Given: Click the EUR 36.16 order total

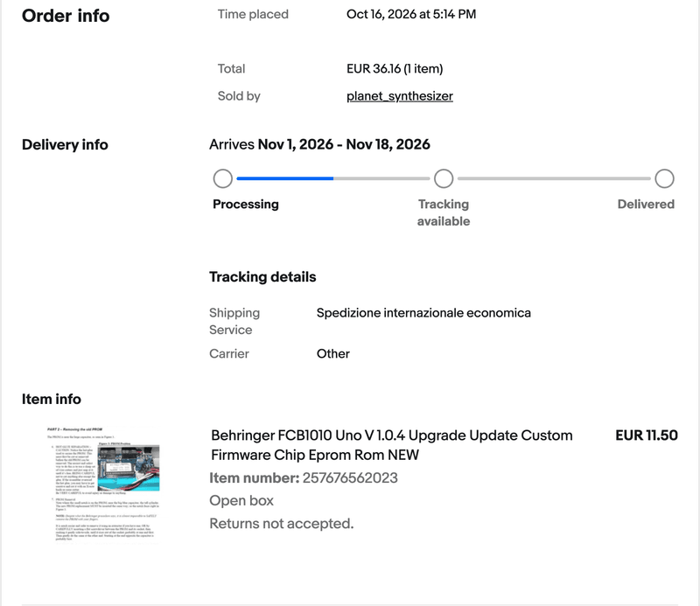Looking at the screenshot, I should [x=395, y=69].
